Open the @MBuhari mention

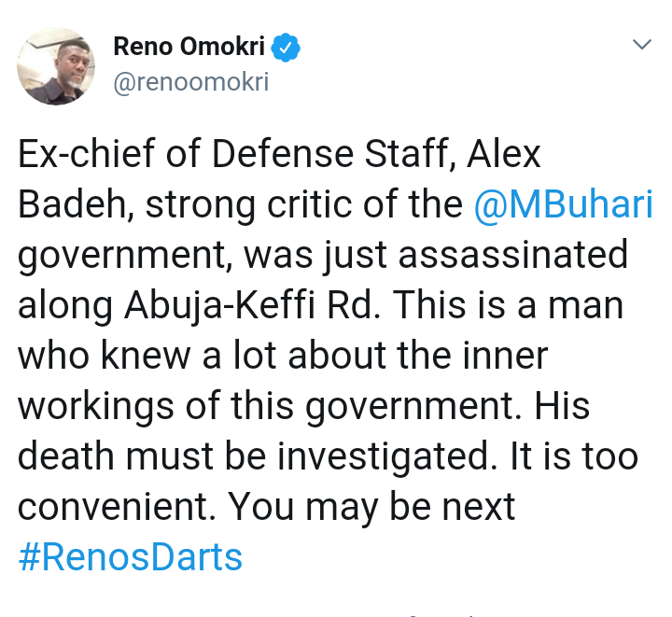click(563, 204)
